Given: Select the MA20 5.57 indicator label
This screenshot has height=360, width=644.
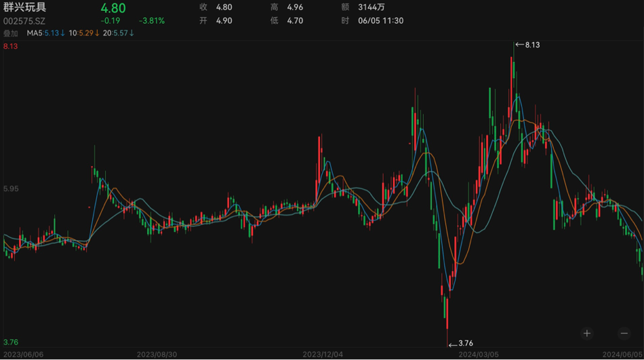Looking at the screenshot, I should tap(118, 33).
